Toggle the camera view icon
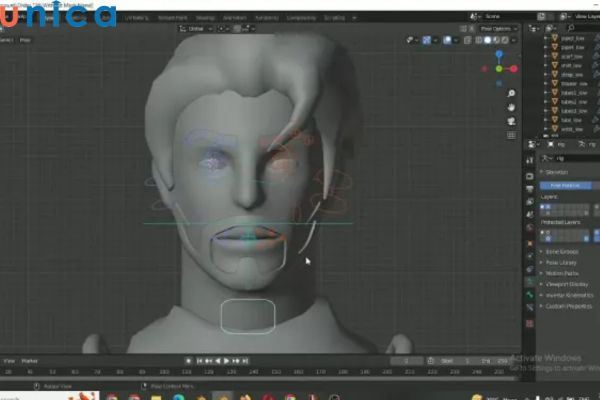This screenshot has height=400, width=600. pyautogui.click(x=511, y=122)
